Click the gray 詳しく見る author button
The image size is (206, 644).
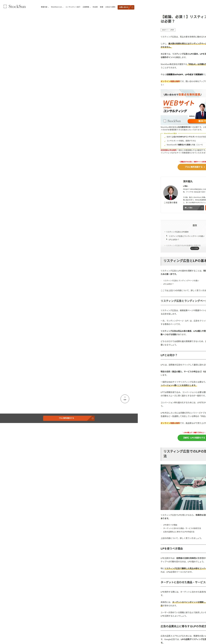click(193, 208)
